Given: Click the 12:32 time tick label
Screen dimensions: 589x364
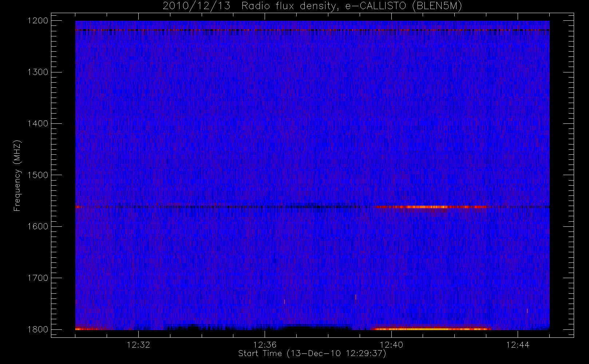Looking at the screenshot, I should 138,345.
